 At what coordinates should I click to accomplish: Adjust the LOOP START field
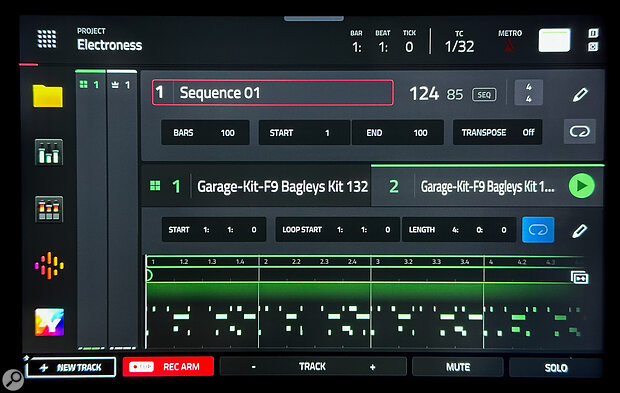pos(337,230)
